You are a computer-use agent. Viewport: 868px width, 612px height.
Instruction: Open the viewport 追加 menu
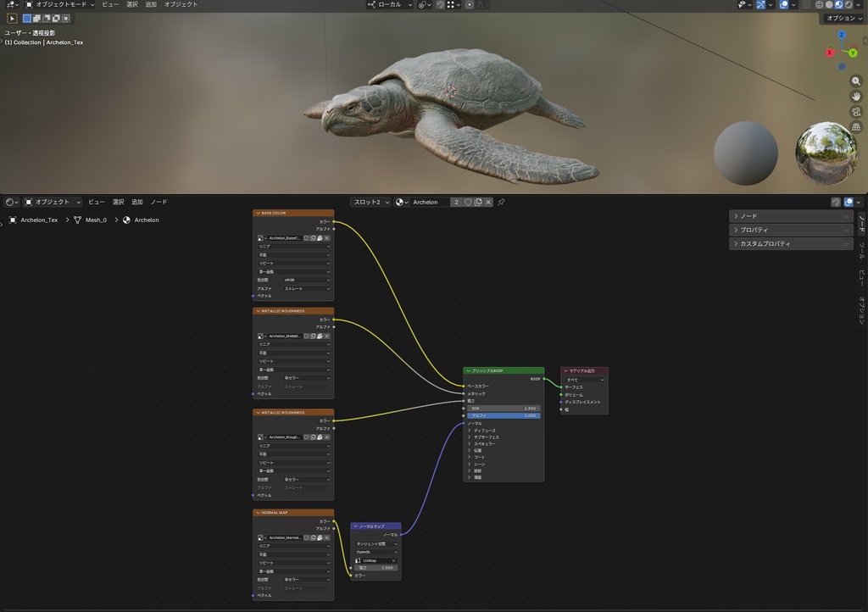coord(151,4)
